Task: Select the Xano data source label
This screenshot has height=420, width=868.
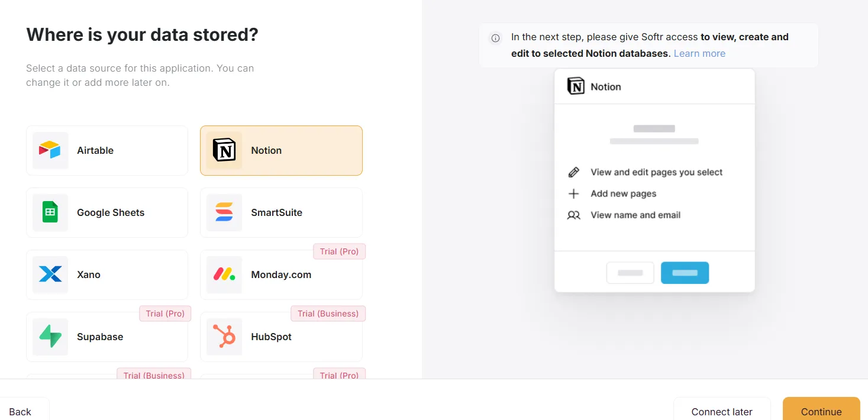Action: (89, 274)
